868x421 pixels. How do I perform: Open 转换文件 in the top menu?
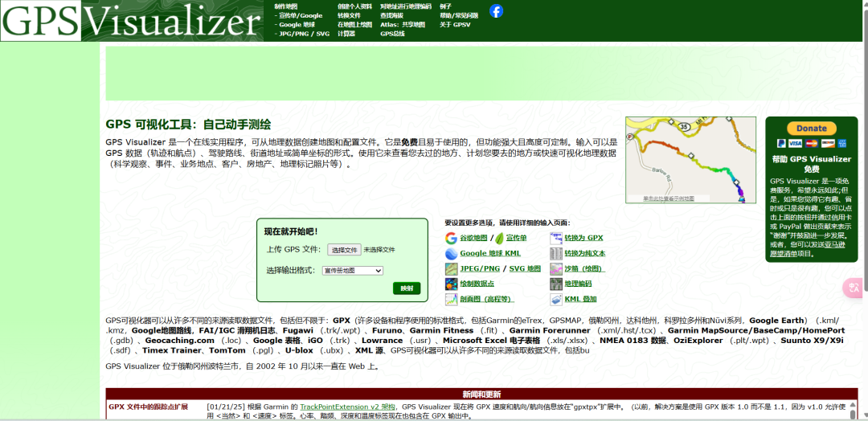pyautogui.click(x=349, y=15)
